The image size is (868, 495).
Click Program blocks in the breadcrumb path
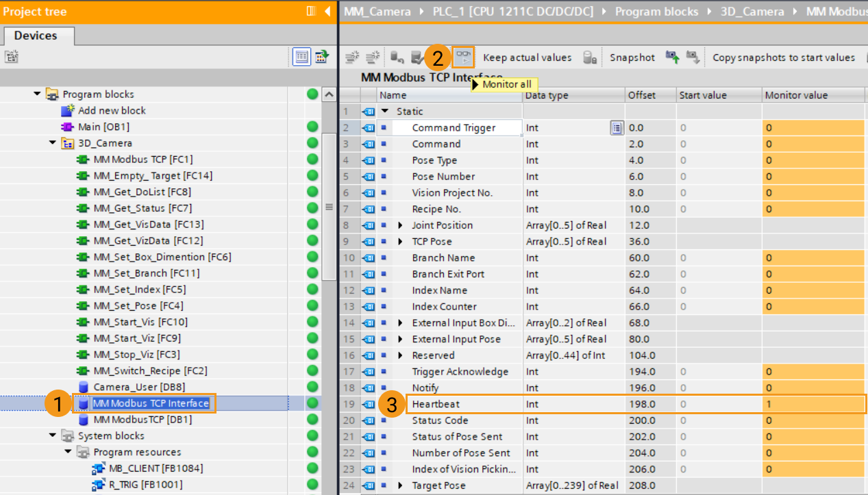pos(656,12)
